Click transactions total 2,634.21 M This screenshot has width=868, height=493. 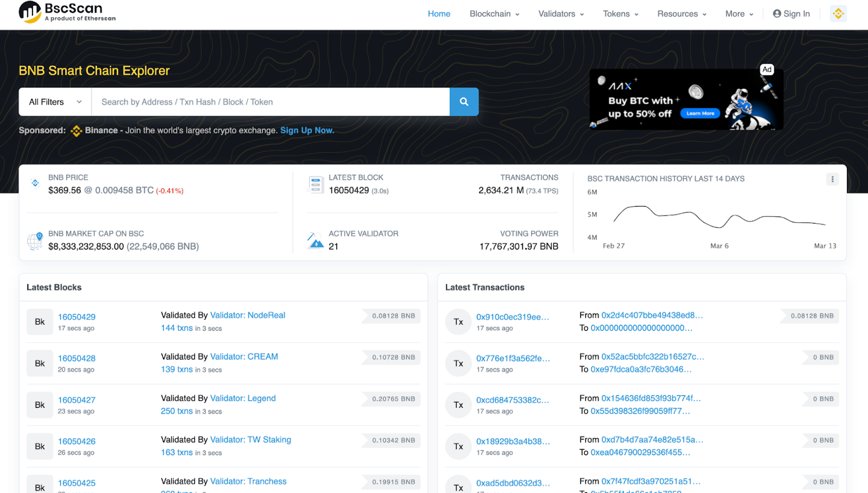(x=501, y=190)
